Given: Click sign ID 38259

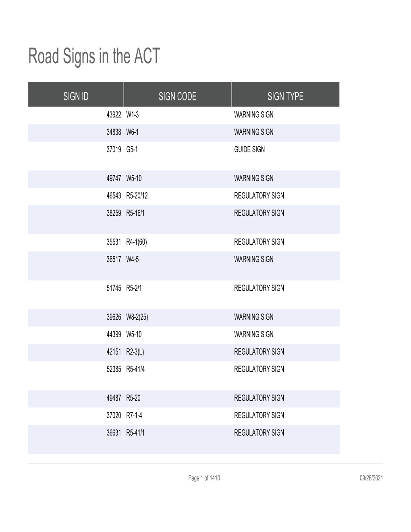Looking at the screenshot, I should click(x=114, y=213).
